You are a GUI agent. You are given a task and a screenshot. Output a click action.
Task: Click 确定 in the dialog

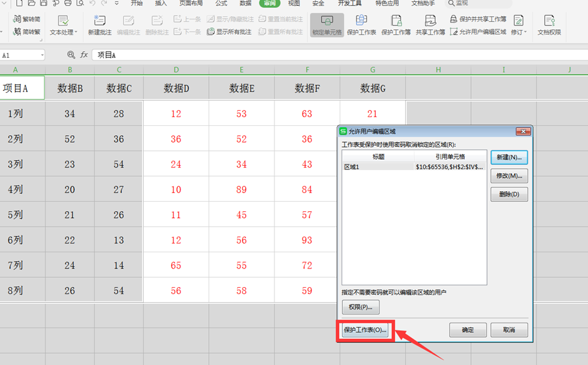click(x=468, y=329)
